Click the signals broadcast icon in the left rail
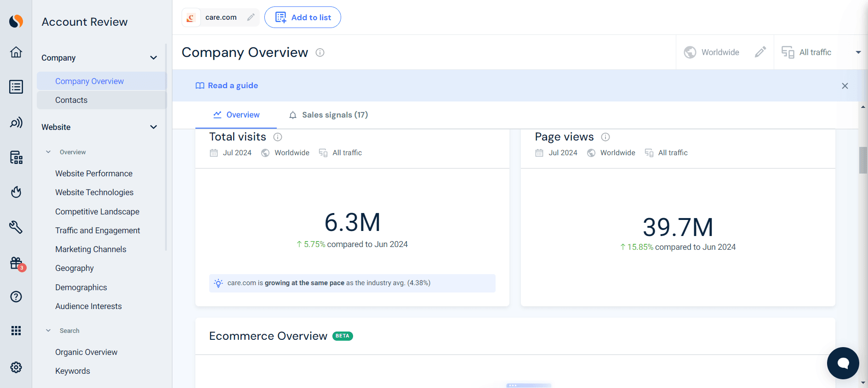This screenshot has width=868, height=388. [x=16, y=123]
